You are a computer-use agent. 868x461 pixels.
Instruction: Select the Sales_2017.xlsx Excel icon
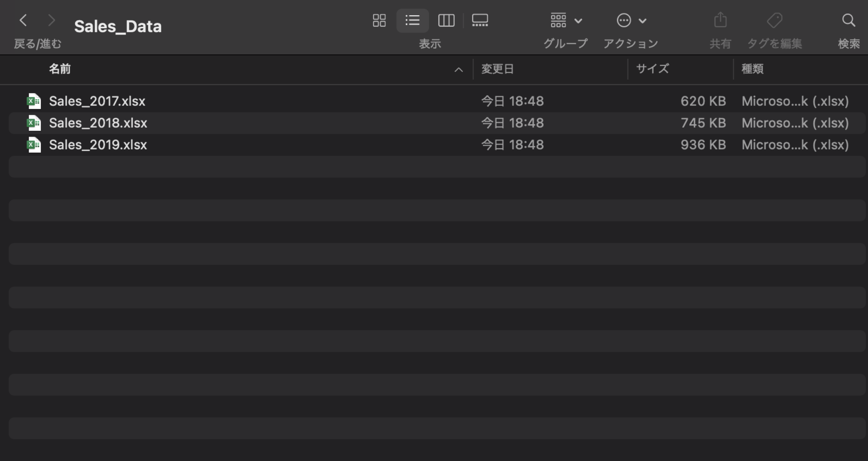click(x=34, y=101)
